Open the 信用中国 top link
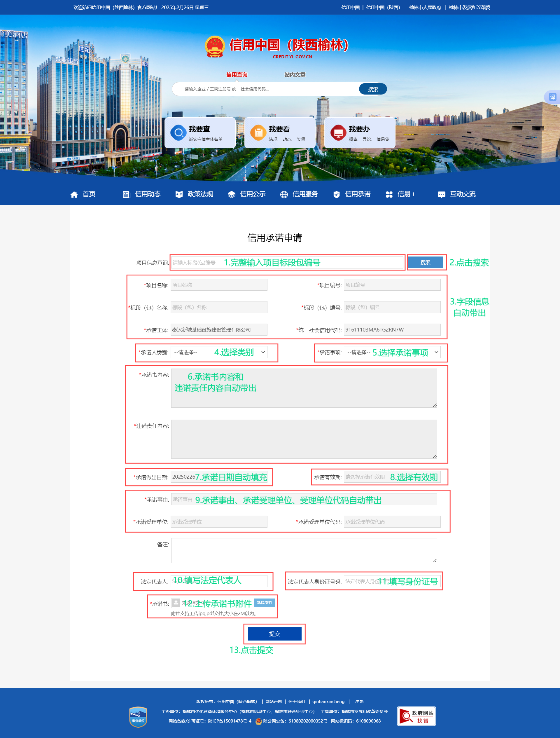560x738 pixels. pos(350,7)
